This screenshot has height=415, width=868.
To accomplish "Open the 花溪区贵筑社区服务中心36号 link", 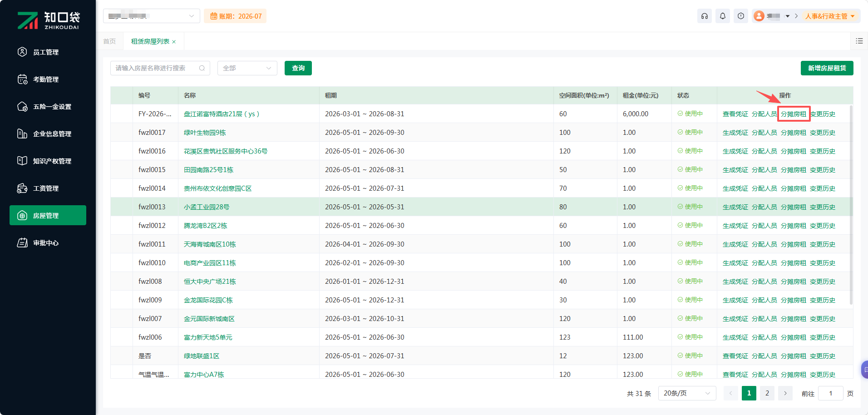I will coord(226,151).
